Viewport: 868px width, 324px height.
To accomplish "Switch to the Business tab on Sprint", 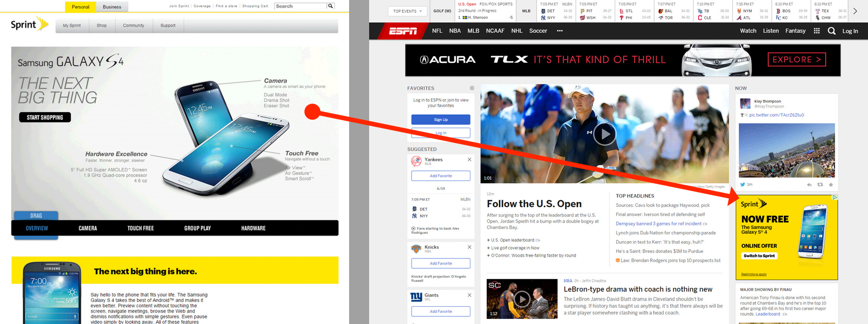I will [112, 7].
